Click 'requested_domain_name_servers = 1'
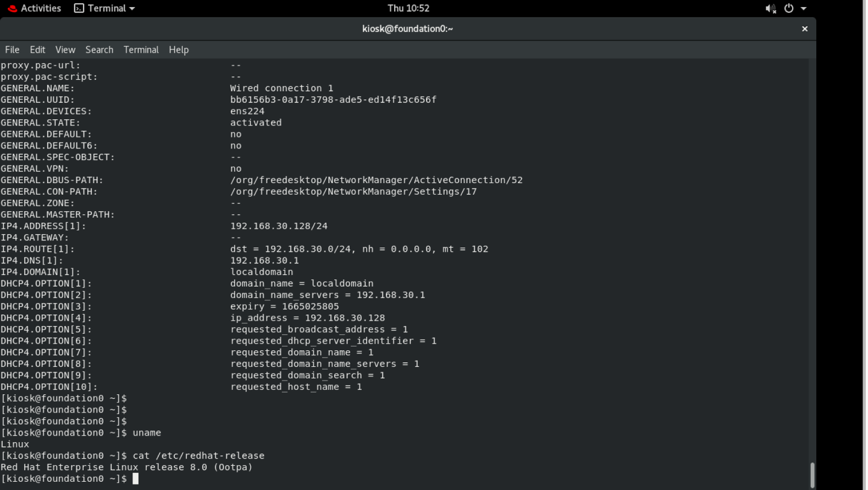The image size is (868, 490). [x=325, y=364]
